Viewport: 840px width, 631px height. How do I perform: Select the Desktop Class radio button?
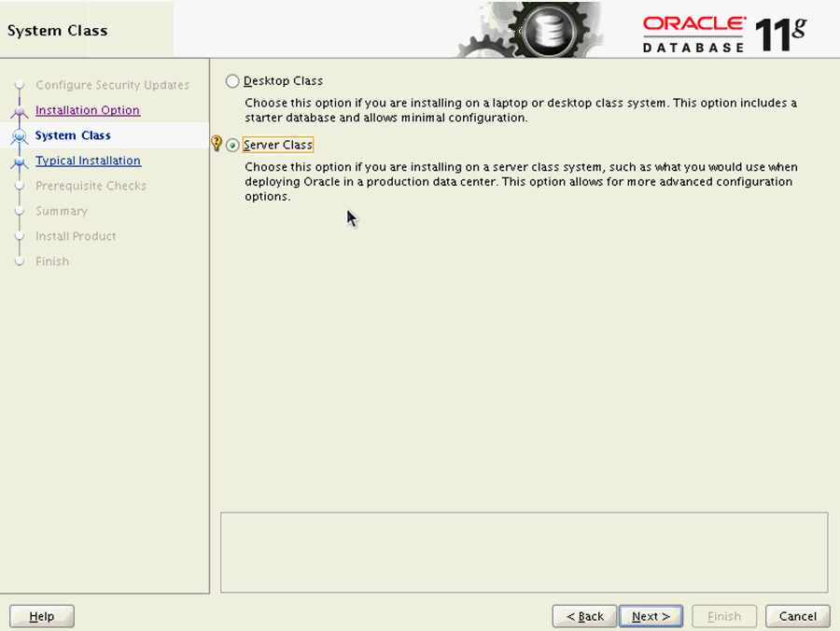(232, 81)
